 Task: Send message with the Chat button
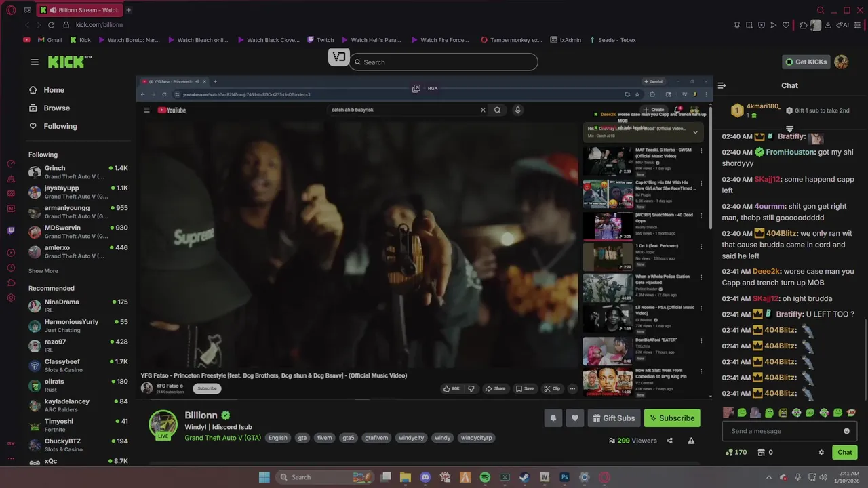tap(845, 452)
